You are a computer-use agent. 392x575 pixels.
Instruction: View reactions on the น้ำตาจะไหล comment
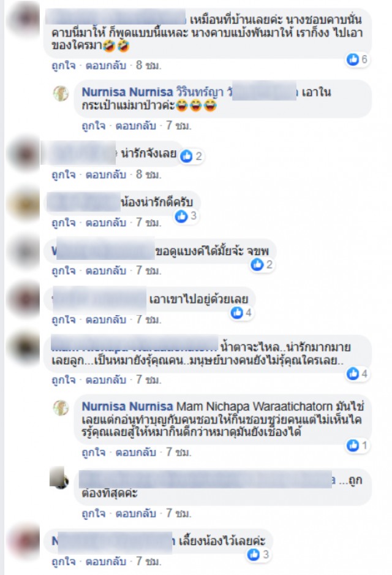[x=357, y=374]
